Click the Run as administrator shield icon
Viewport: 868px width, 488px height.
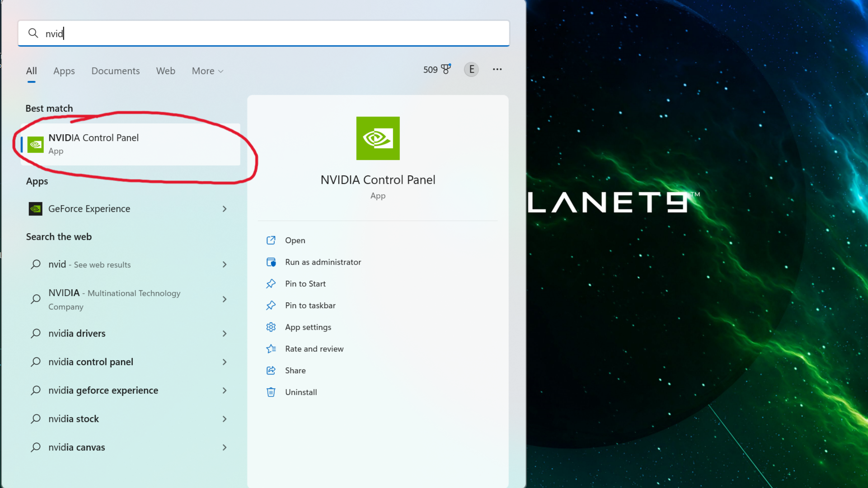[271, 262]
